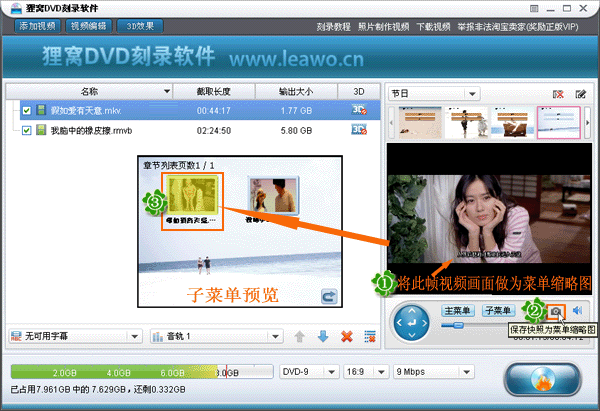The image size is (600, 411).
Task: Select the first chapter thumbnail in submenu preview
Action: tap(192, 196)
